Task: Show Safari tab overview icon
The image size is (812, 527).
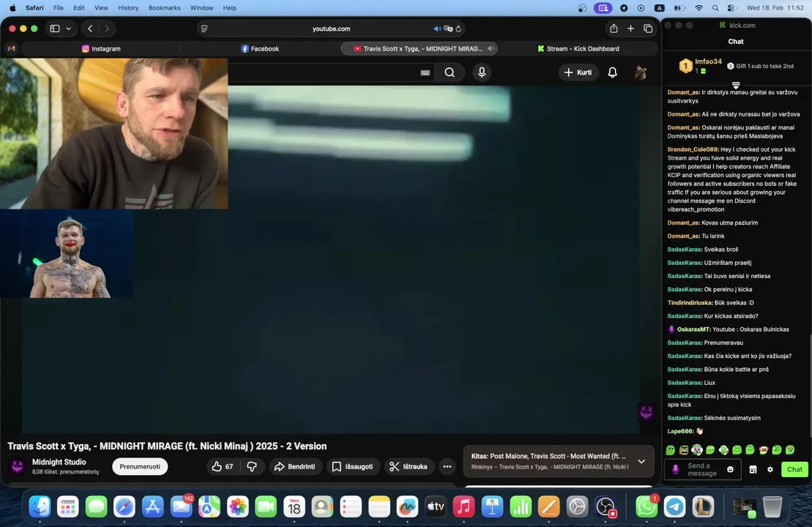Action: click(x=648, y=29)
